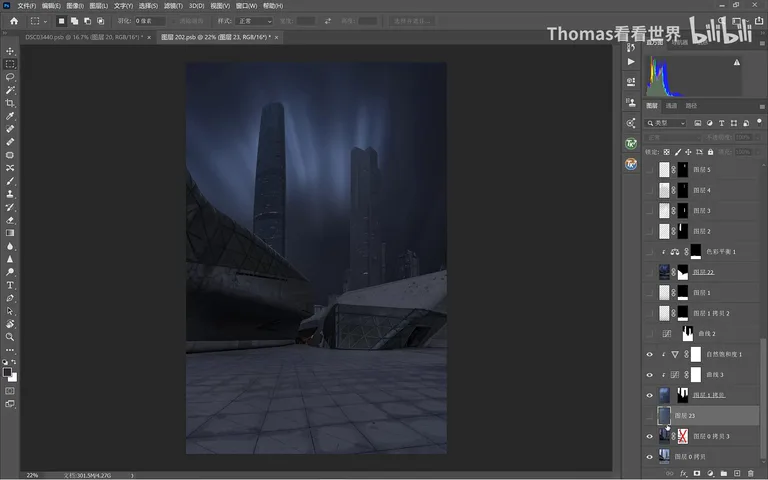Swap width and height arrows icon
Viewport: 768px width, 480px height.
coord(328,21)
